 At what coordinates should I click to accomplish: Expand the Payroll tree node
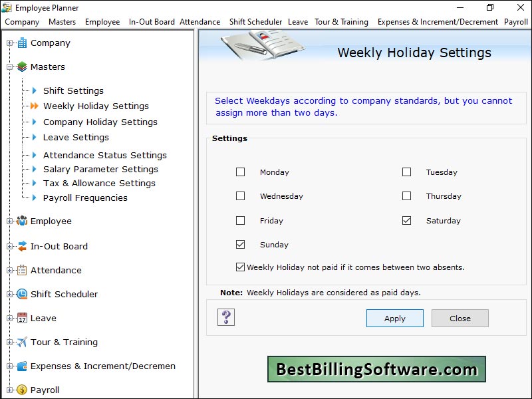point(9,390)
